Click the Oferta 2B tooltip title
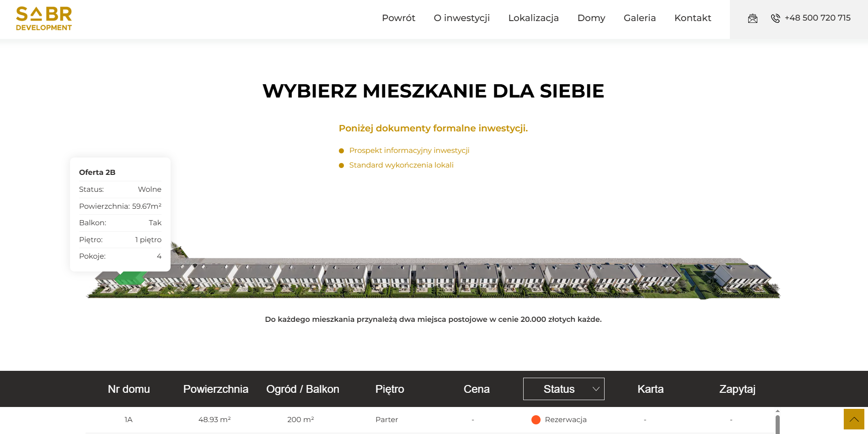 97,172
